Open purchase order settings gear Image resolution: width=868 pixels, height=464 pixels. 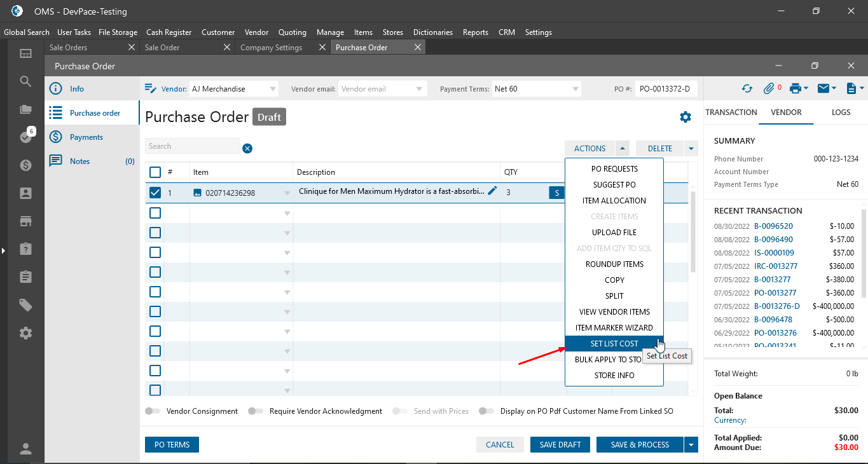[x=685, y=117]
